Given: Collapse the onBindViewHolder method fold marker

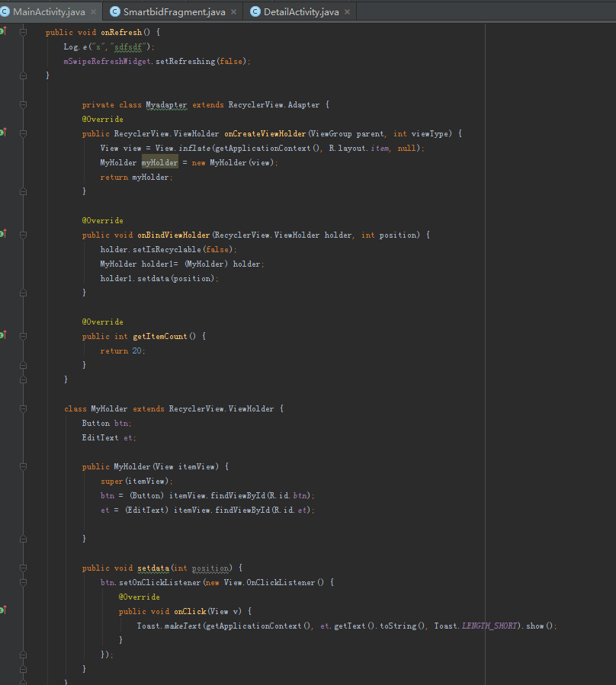Looking at the screenshot, I should point(23,235).
